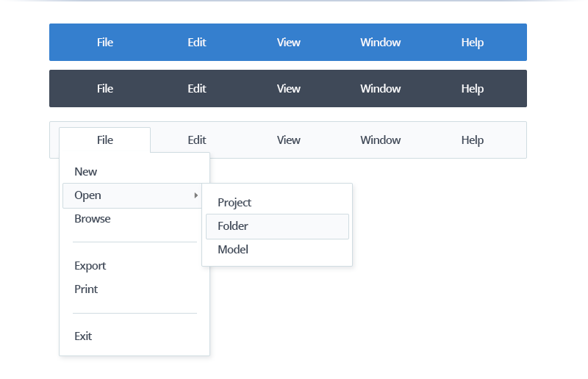This screenshot has height=379, width=588.
Task: Select View in the blue menu bar
Action: click(x=289, y=43)
